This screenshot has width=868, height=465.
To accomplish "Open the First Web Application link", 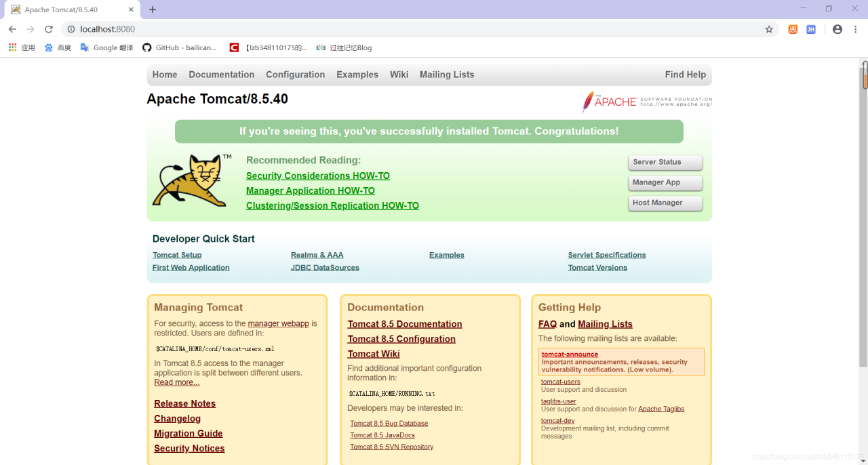I will point(191,268).
